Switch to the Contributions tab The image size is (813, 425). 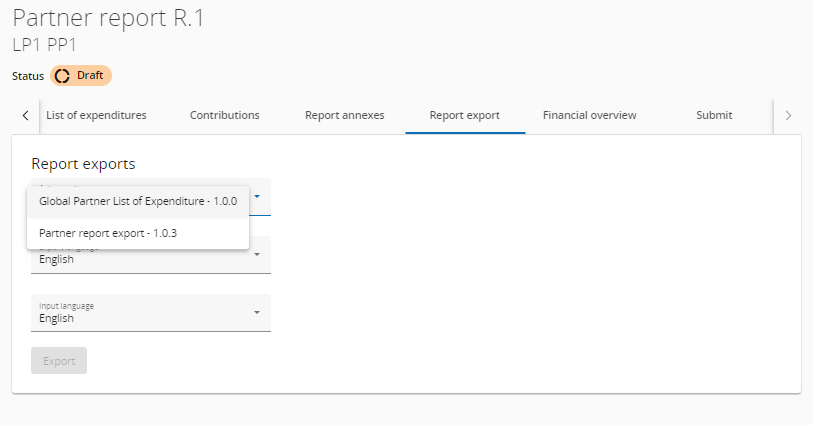click(225, 115)
